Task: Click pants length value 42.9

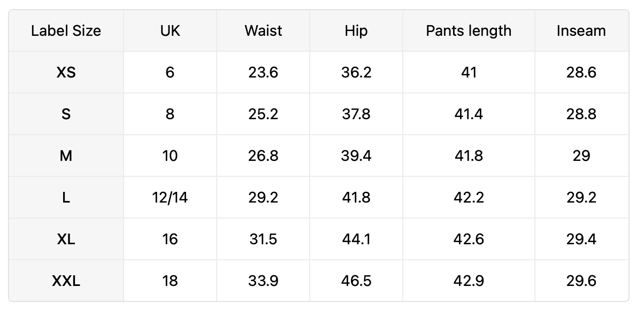Action: coord(469,281)
